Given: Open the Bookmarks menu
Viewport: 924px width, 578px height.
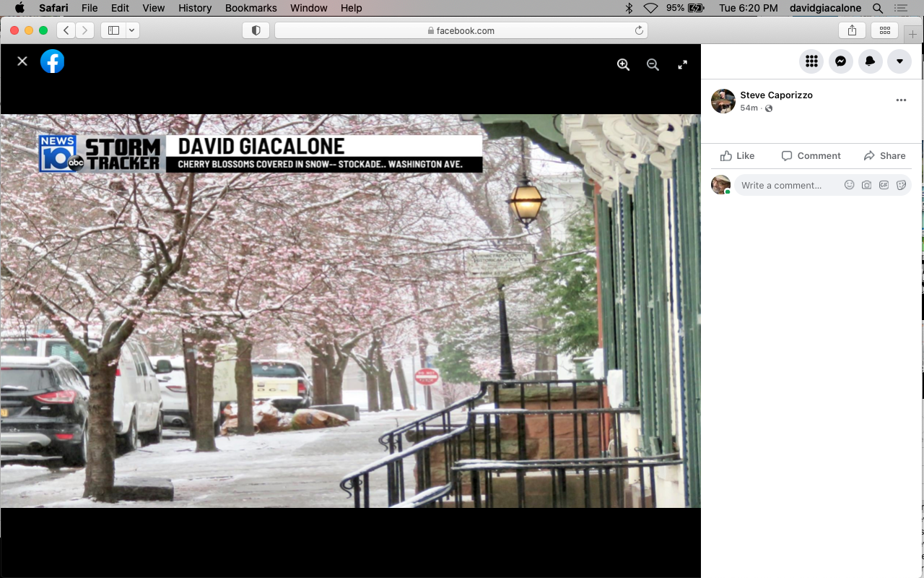Looking at the screenshot, I should click(250, 8).
